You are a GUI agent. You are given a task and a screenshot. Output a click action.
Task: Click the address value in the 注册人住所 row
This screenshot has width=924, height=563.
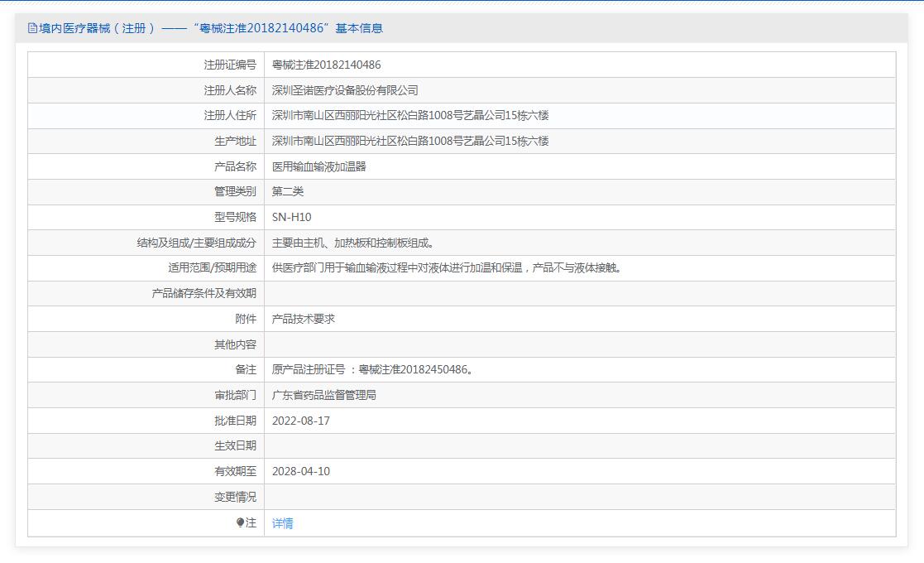pos(410,116)
